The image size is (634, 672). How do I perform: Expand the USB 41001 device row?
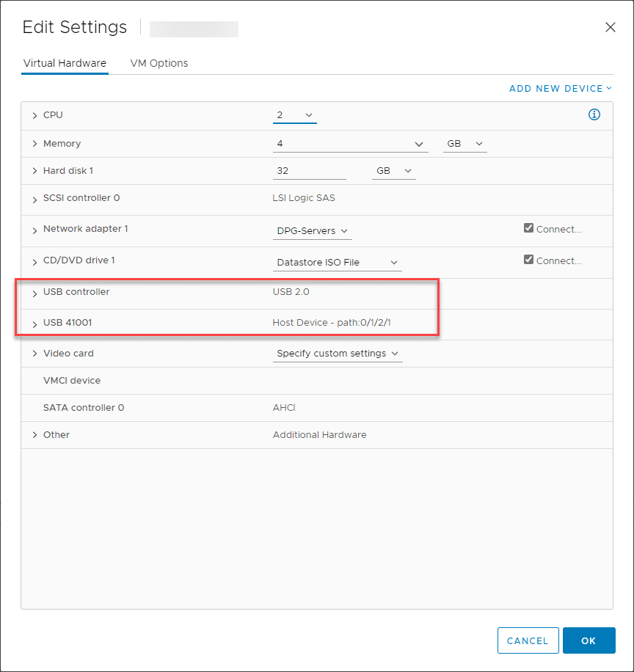click(34, 324)
